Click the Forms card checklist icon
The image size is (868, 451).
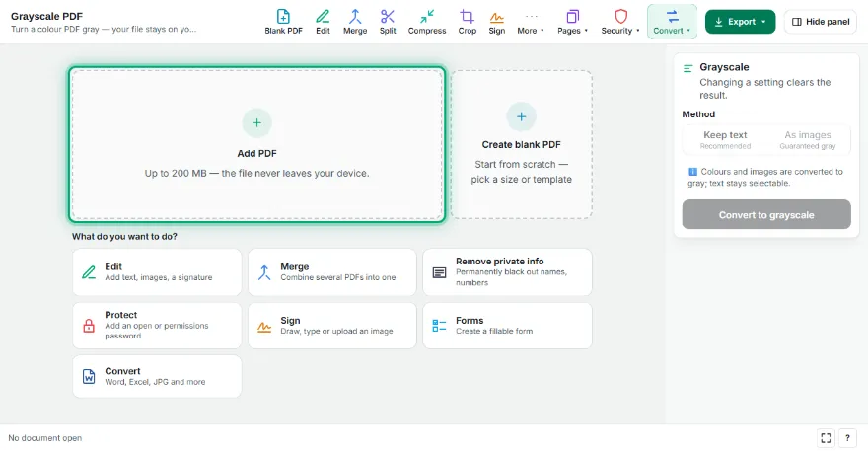[x=439, y=326]
